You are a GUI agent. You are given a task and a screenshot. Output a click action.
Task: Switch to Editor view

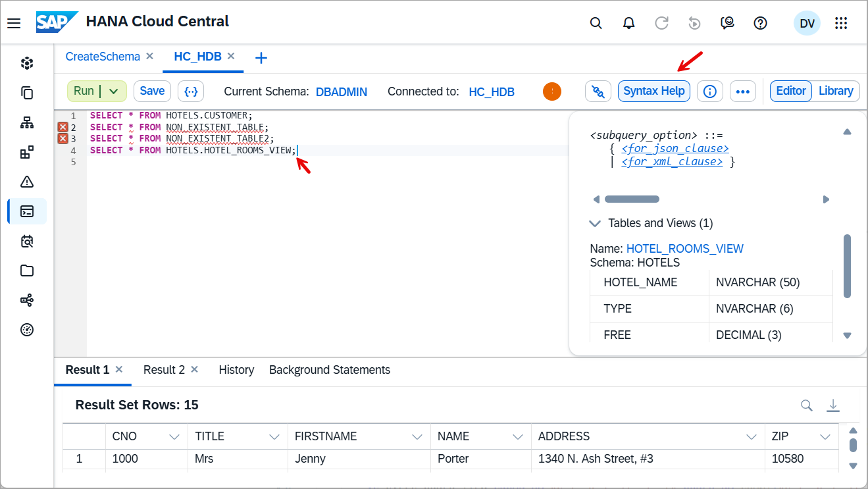791,91
